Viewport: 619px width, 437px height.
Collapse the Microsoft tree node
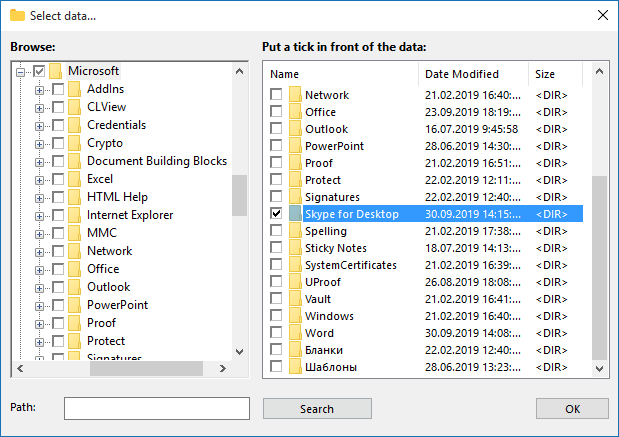20,72
